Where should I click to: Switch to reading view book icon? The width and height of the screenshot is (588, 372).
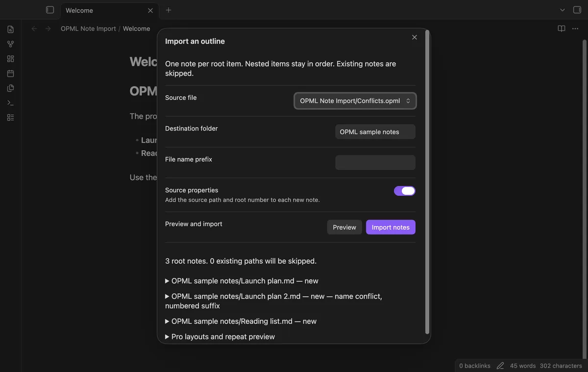[x=562, y=29]
